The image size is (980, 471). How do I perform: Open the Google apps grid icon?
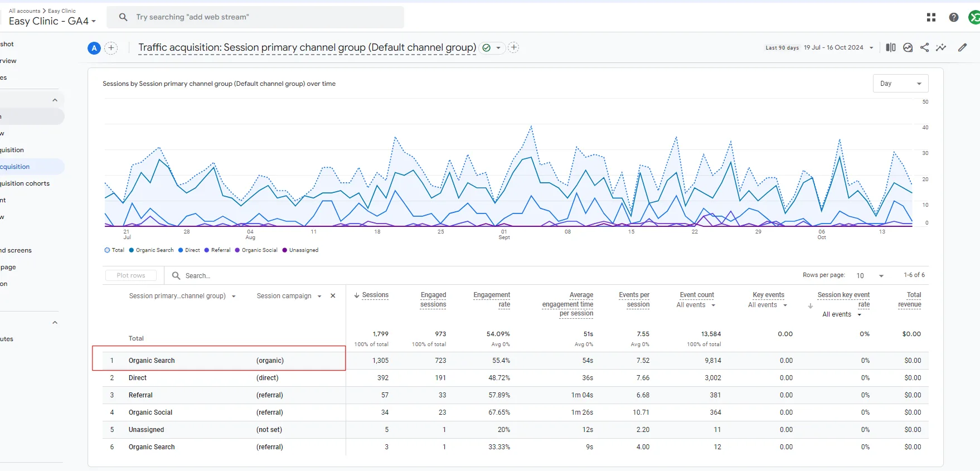931,17
